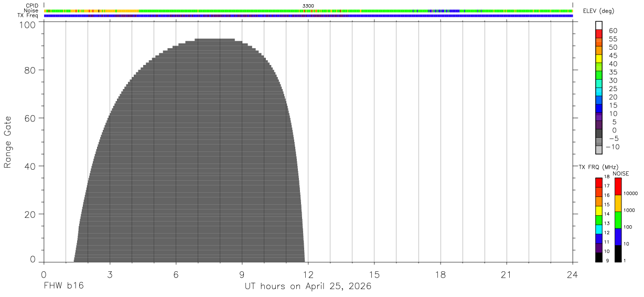This screenshot has width=644, height=297.
Task: Click the TX FRQ legend label '17'
Action: click(x=607, y=186)
